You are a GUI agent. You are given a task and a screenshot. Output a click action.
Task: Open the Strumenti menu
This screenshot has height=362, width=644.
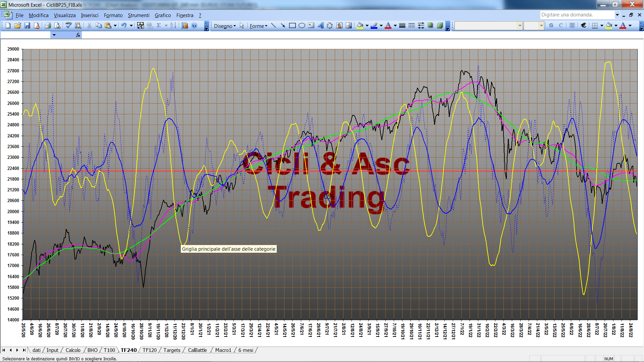pyautogui.click(x=139, y=15)
